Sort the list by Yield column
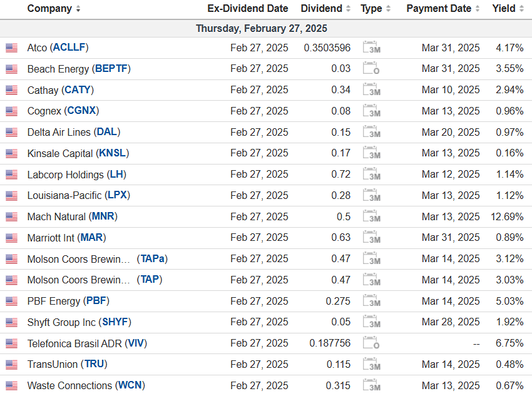 (x=521, y=9)
